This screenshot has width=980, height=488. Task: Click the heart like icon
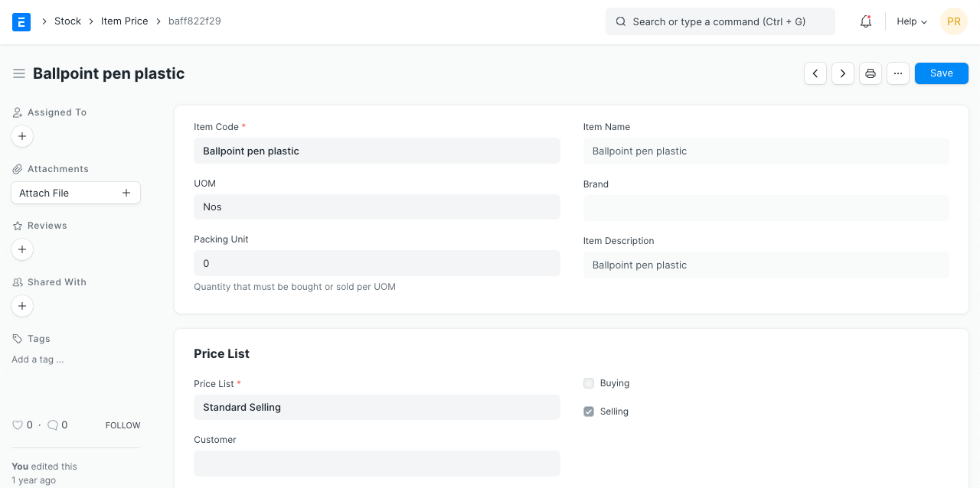click(18, 425)
